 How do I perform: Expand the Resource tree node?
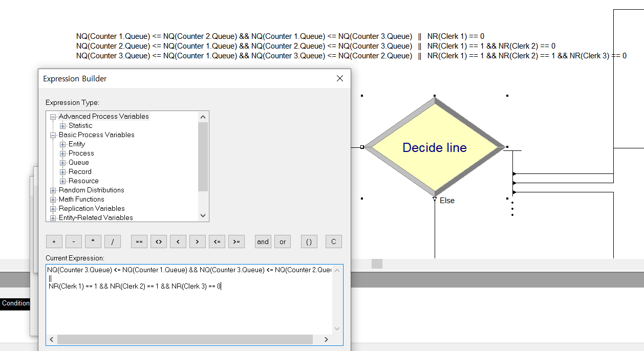(63, 181)
